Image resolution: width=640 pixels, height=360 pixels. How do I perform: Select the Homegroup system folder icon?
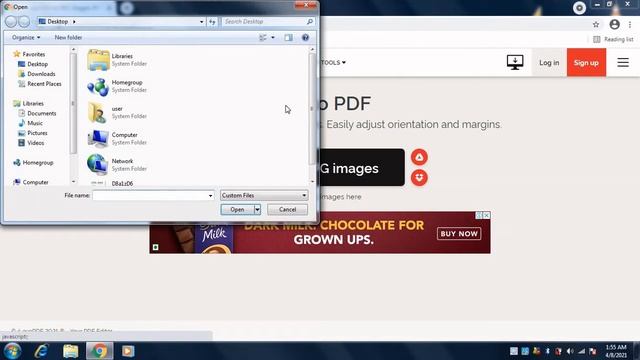pyautogui.click(x=98, y=87)
